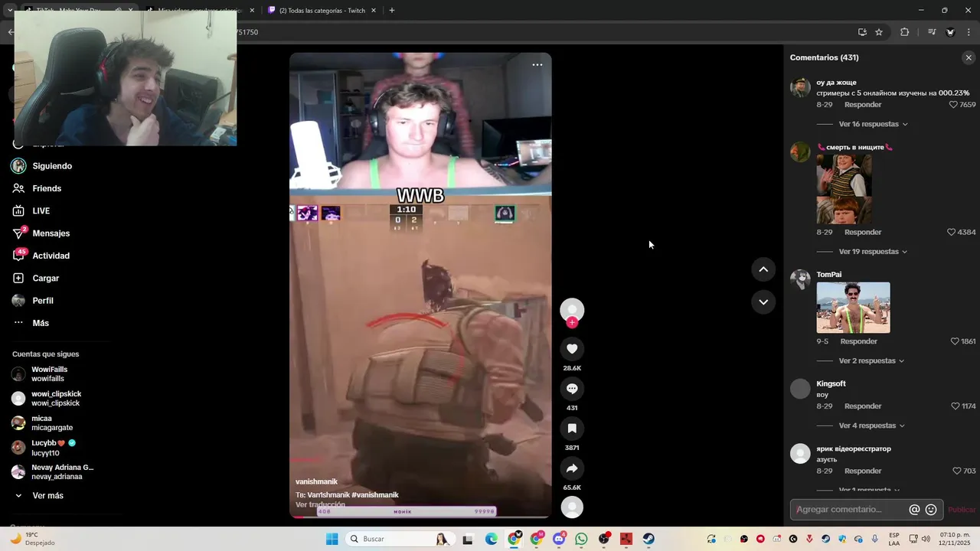The height and width of the screenshot is (551, 980).
Task: Go to previous video with up arrow
Action: [763, 269]
